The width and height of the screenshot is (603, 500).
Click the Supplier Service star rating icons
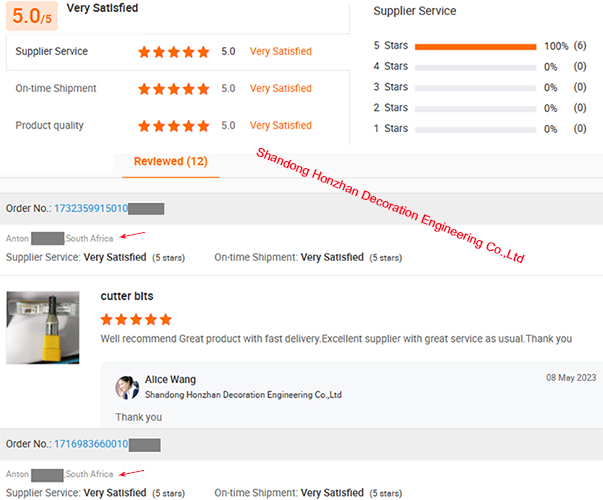point(174,52)
